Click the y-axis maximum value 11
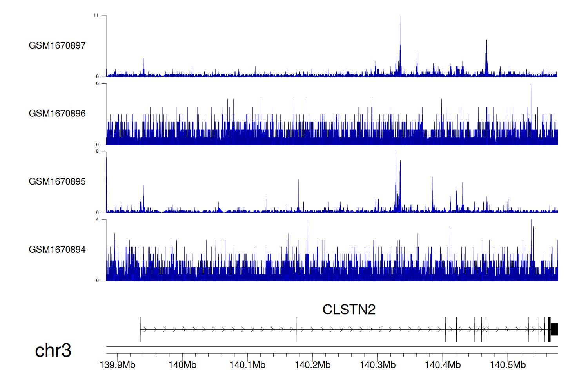588x384 pixels. click(x=96, y=16)
